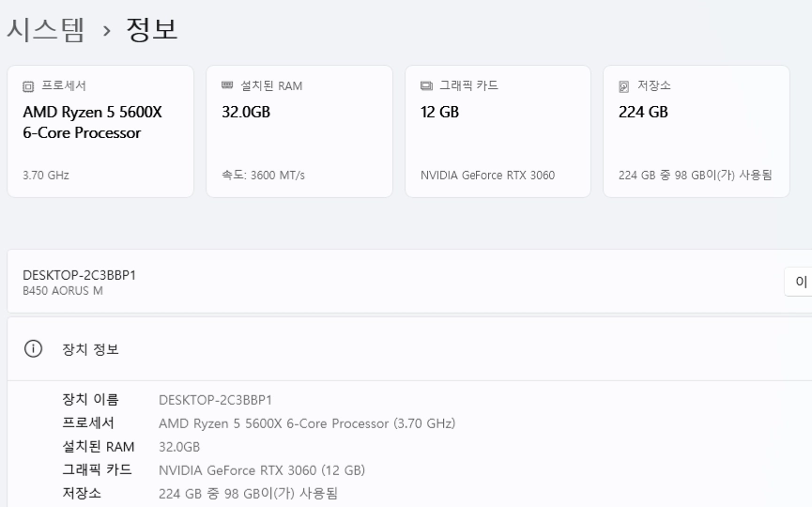812x507 pixels.
Task: Click the 프로세서 row label in device info
Action: [88, 422]
